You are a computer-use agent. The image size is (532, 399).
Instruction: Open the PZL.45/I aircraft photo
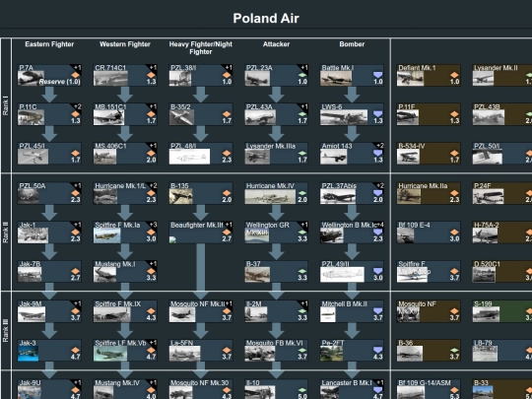pyautogui.click(x=33, y=157)
